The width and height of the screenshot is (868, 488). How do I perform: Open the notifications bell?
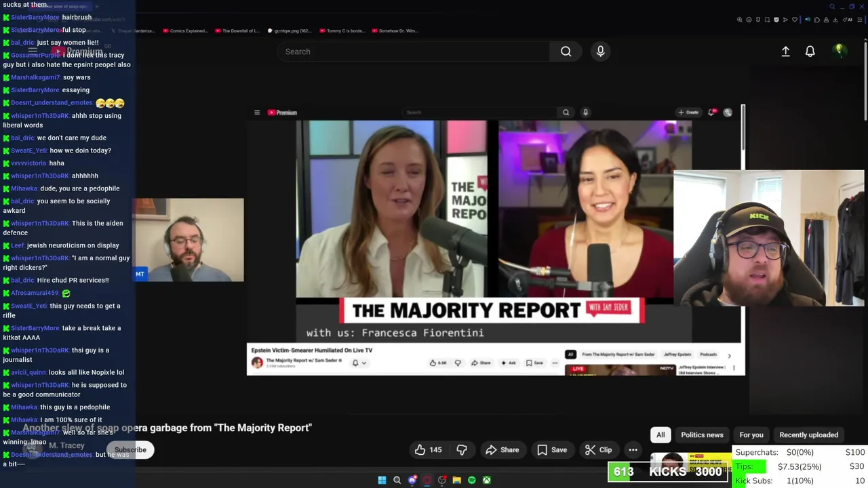(x=810, y=52)
